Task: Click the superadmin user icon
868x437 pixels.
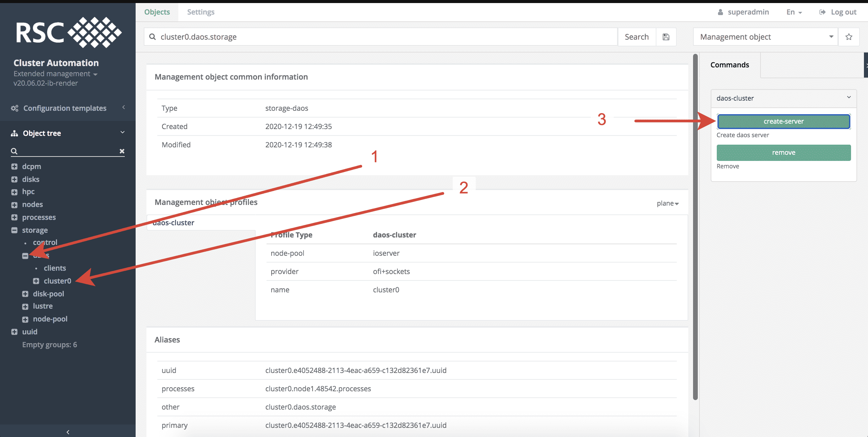Action: point(720,12)
